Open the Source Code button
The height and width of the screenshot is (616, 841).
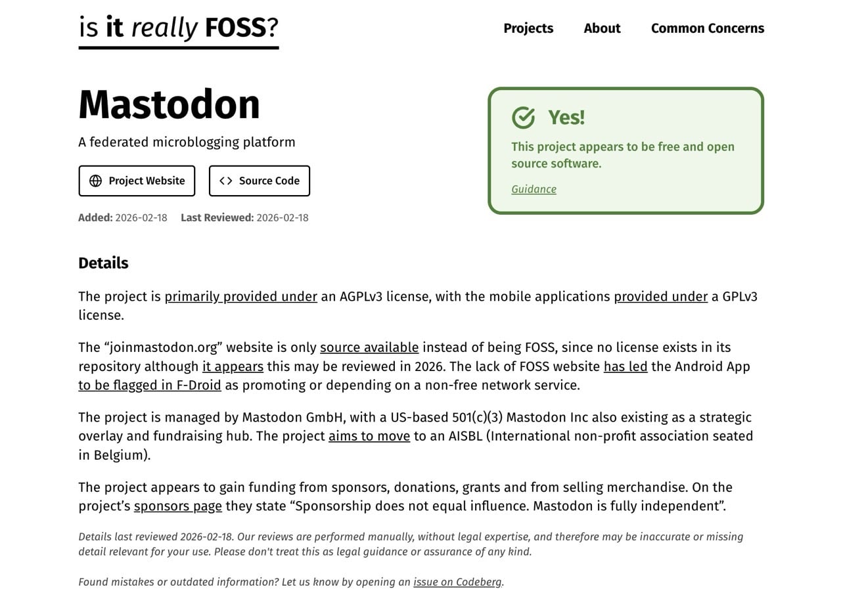pos(259,181)
